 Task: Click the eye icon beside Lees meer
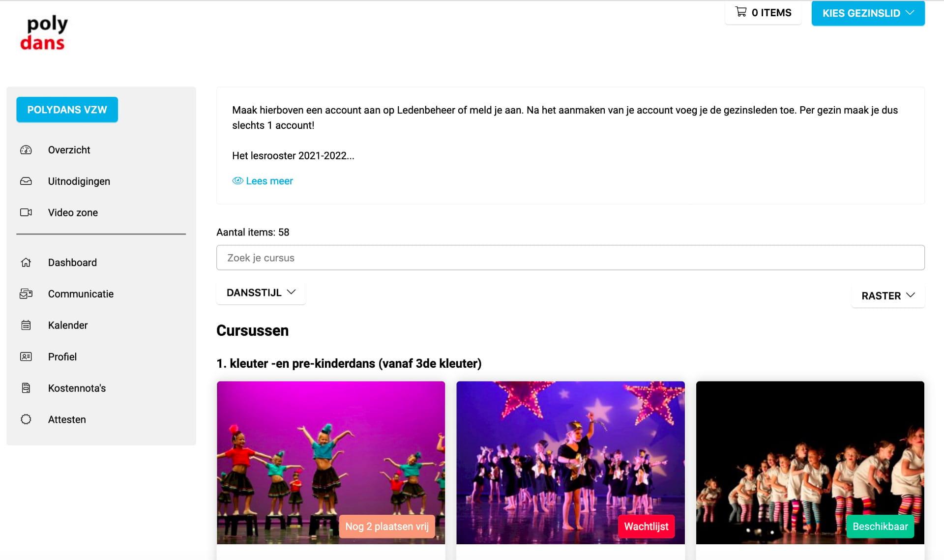point(237,181)
